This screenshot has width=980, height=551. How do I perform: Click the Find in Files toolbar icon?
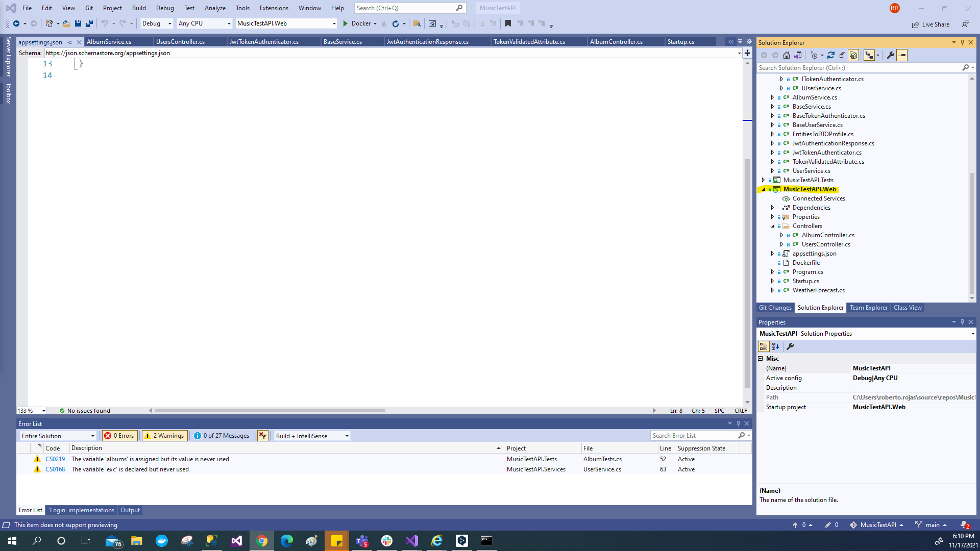tap(417, 23)
